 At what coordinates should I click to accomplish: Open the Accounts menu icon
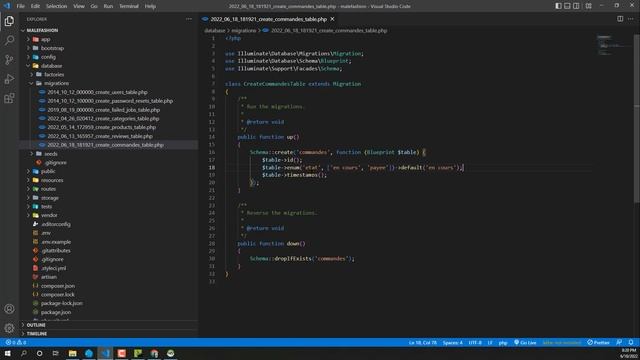coord(9,309)
